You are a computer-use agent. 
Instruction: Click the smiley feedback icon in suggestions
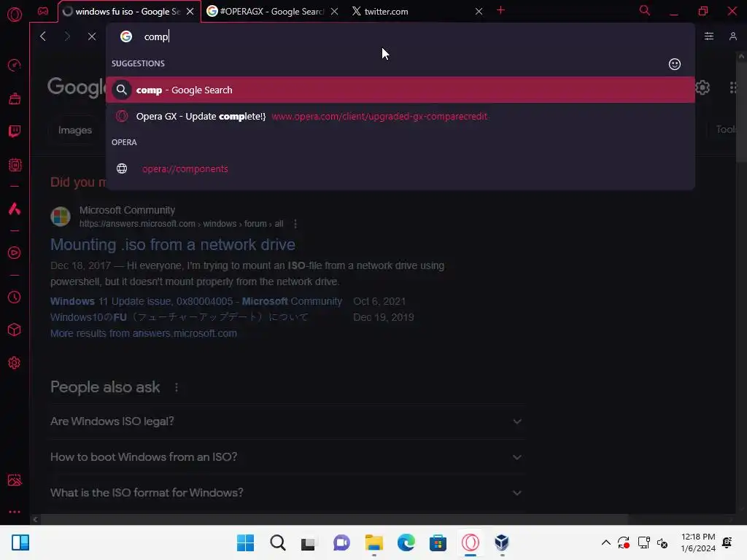(674, 64)
